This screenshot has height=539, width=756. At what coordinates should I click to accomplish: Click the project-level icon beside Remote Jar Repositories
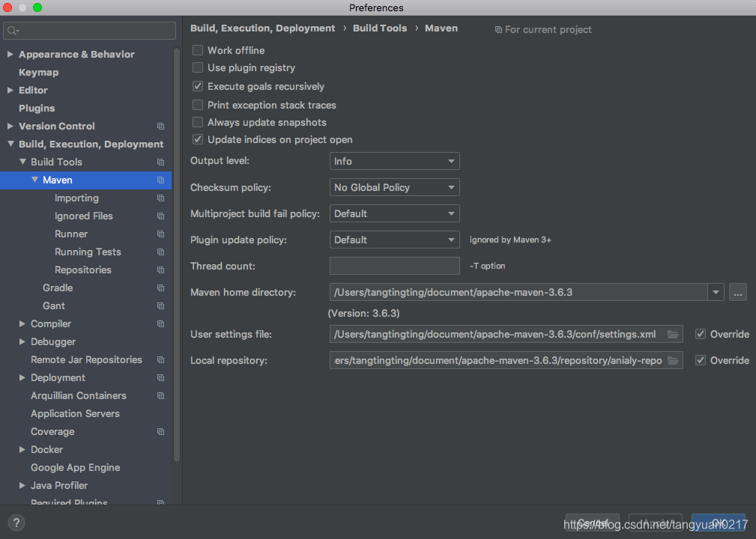(160, 360)
